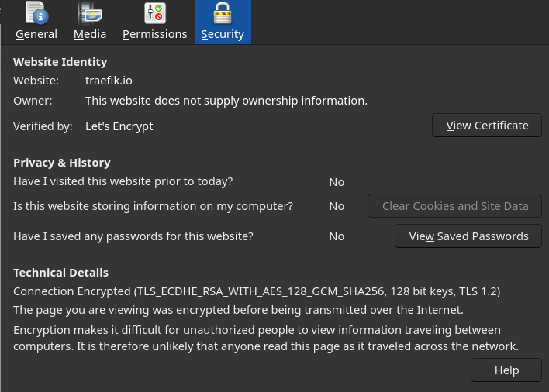
Task: Click the ownership information text
Action: (x=226, y=101)
